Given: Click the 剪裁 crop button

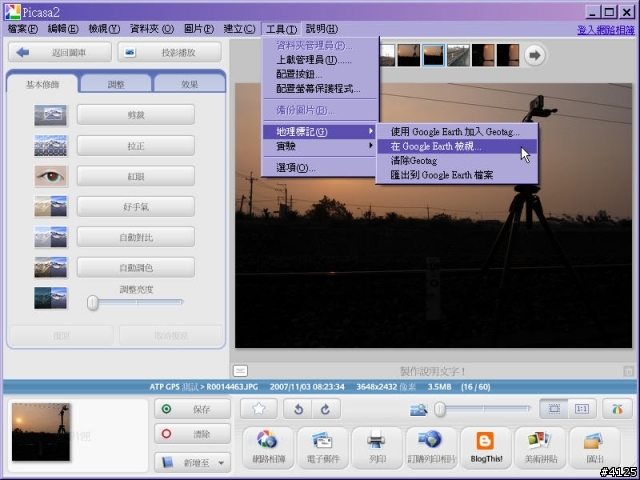Looking at the screenshot, I should coord(136,115).
